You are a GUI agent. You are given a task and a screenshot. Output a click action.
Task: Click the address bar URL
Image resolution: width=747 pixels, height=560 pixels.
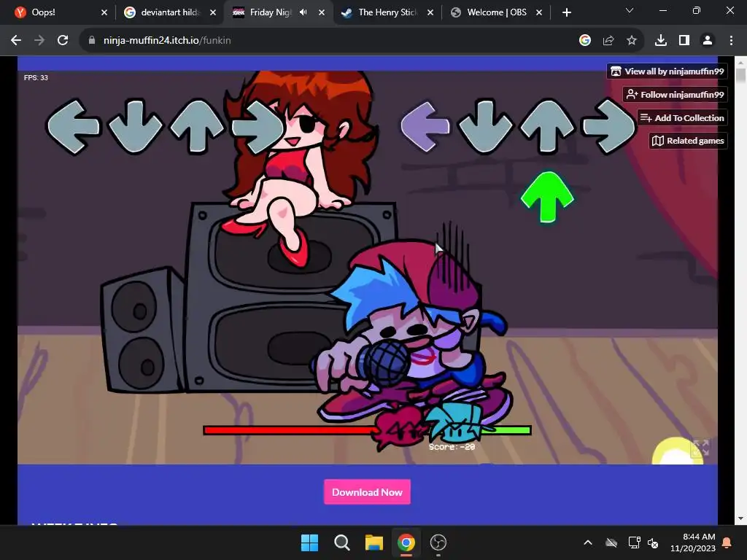pyautogui.click(x=167, y=41)
